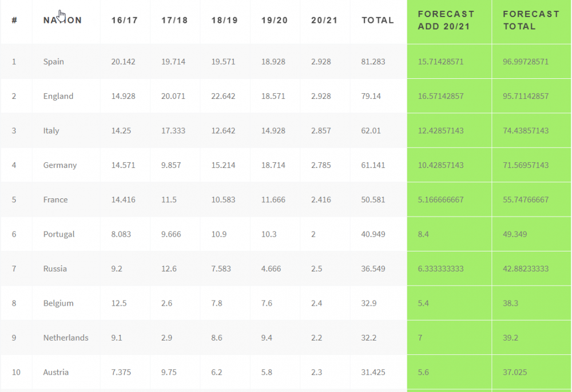
Task: Click Spain's forecast total 96.99728571
Action: click(525, 62)
